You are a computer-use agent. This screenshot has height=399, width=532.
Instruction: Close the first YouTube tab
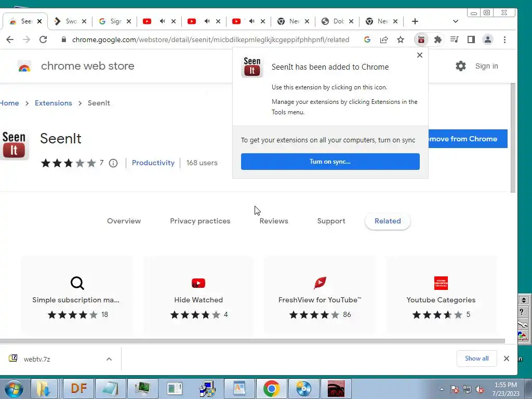[x=174, y=21]
